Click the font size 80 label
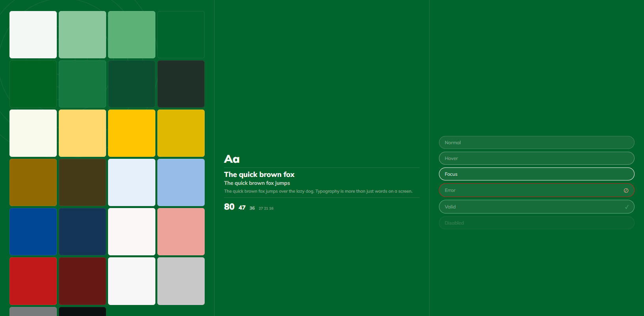The width and height of the screenshot is (644, 316). click(229, 207)
